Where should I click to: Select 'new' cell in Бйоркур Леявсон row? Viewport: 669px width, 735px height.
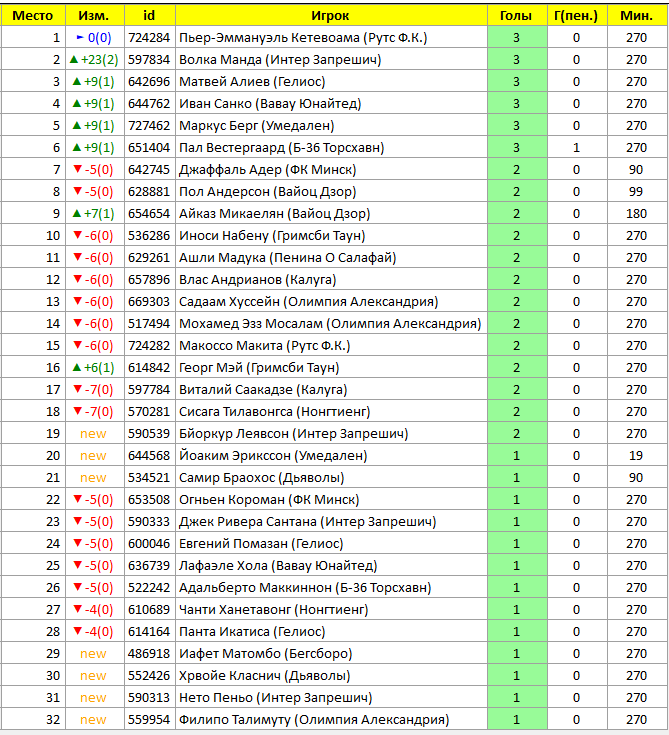point(95,434)
